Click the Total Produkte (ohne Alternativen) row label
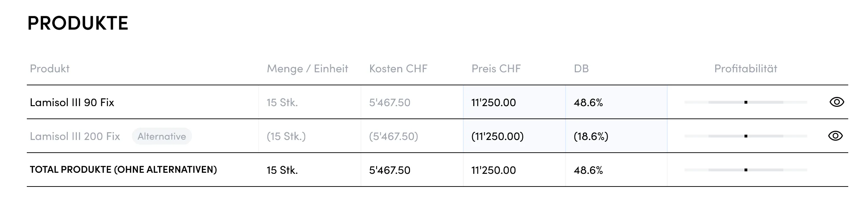 pos(123,170)
